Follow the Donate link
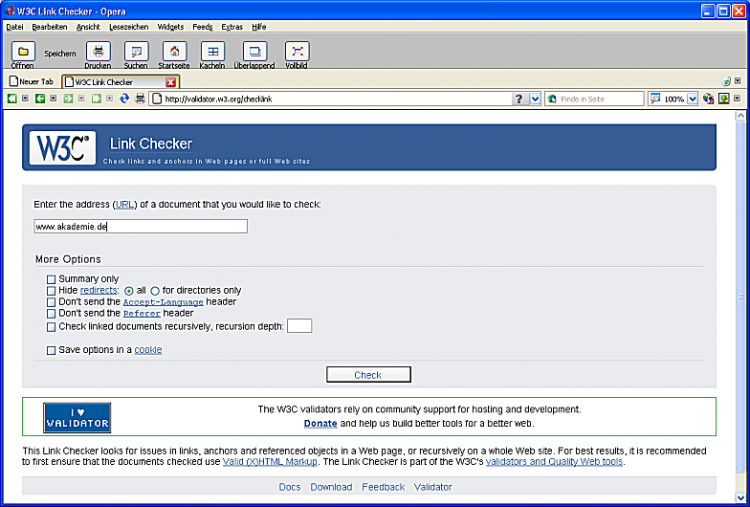750x507 pixels. pyautogui.click(x=320, y=424)
